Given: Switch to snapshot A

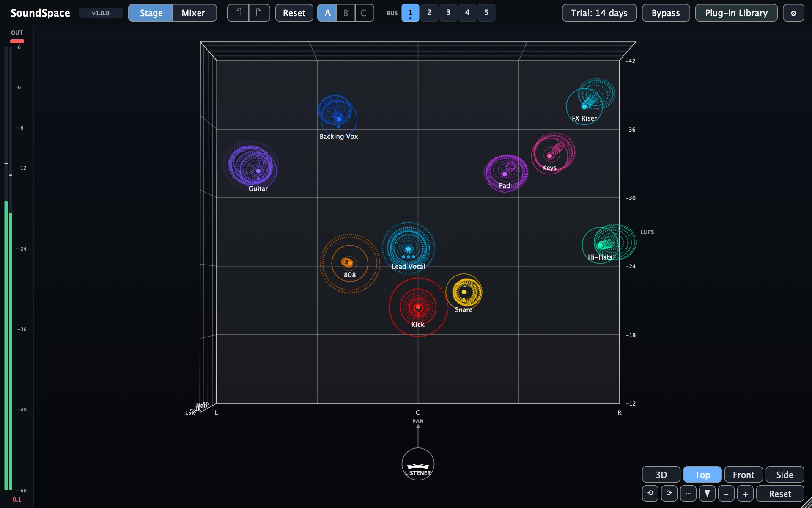Looking at the screenshot, I should (x=327, y=13).
